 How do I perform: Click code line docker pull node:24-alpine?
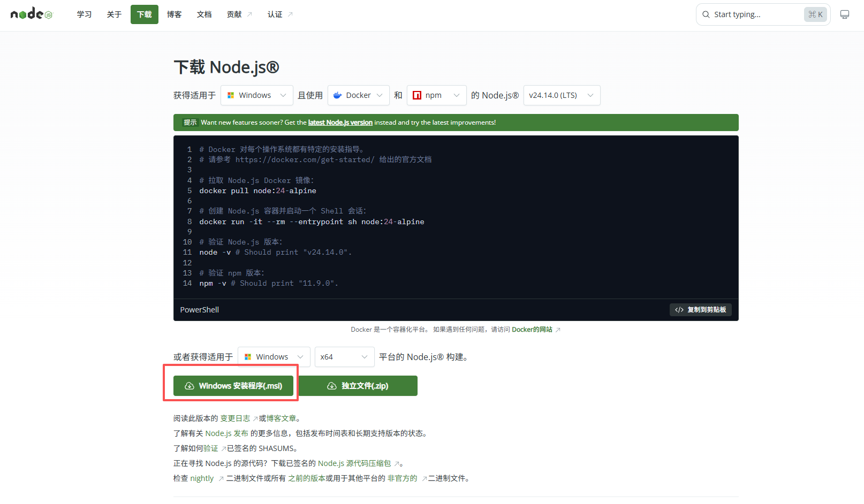point(258,191)
